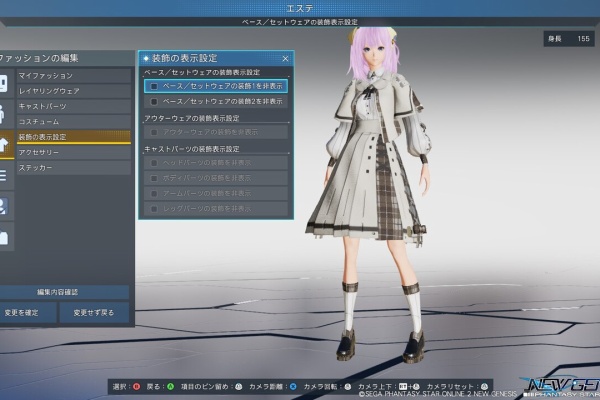
Task: Toggle ボディパーツの装飾を非表示 checkbox
Action: click(x=154, y=178)
